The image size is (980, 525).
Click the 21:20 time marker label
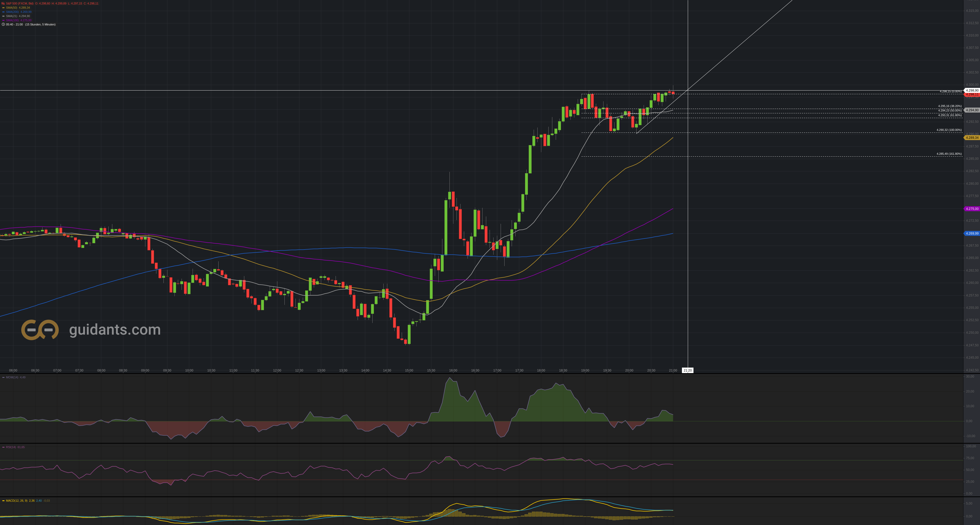tap(687, 370)
